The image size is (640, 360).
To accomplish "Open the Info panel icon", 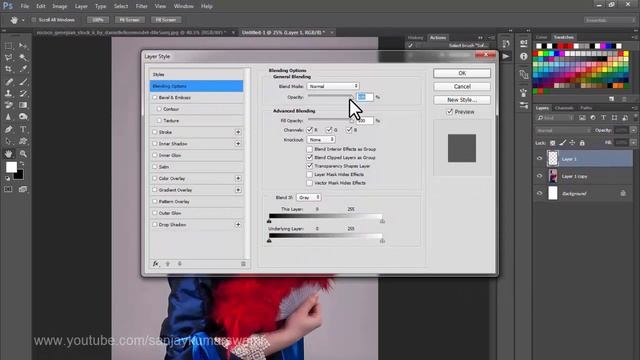I will tap(524, 56).
